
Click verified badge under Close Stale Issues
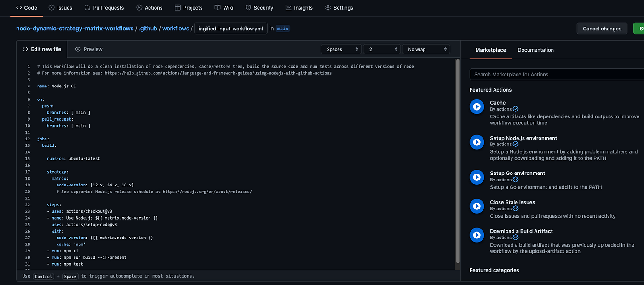pos(516,209)
